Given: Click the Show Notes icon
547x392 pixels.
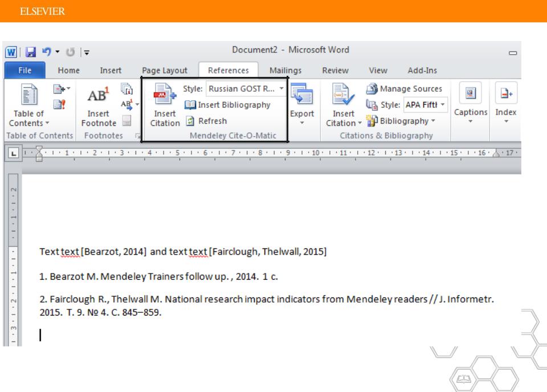Looking at the screenshot, I should click(x=126, y=121).
